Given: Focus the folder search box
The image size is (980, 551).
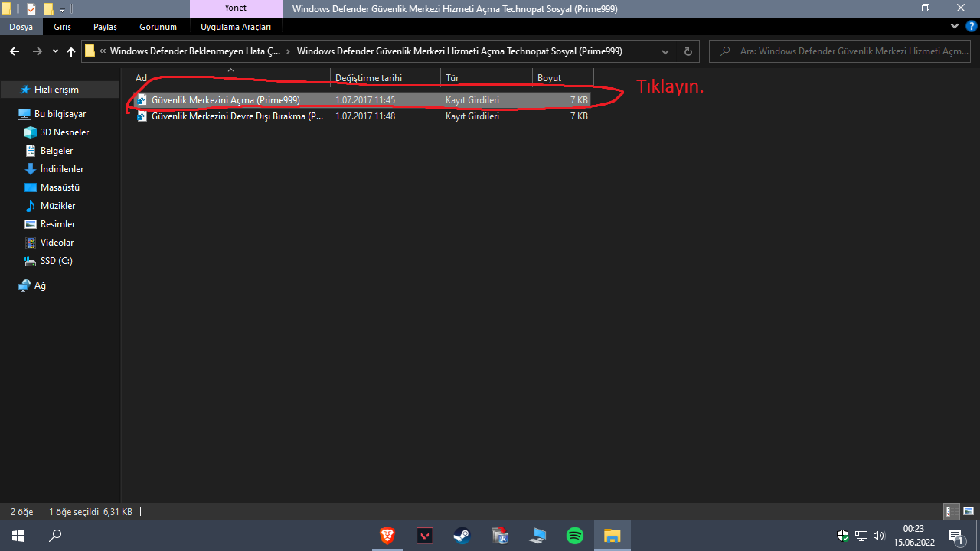Looking at the screenshot, I should [841, 51].
